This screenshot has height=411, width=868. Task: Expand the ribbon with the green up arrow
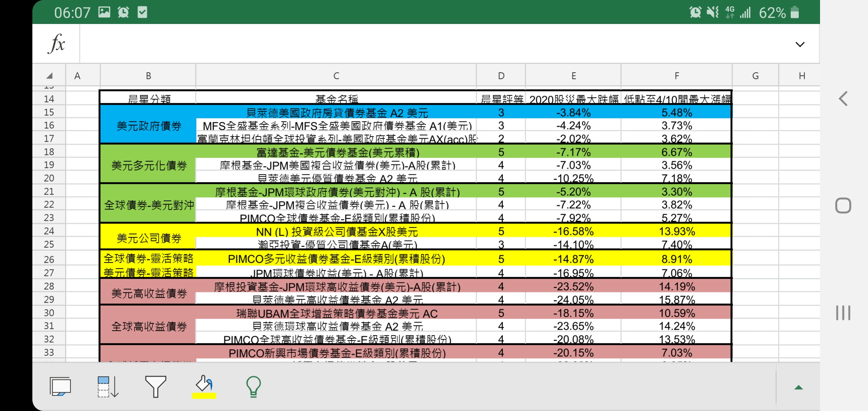point(798,387)
